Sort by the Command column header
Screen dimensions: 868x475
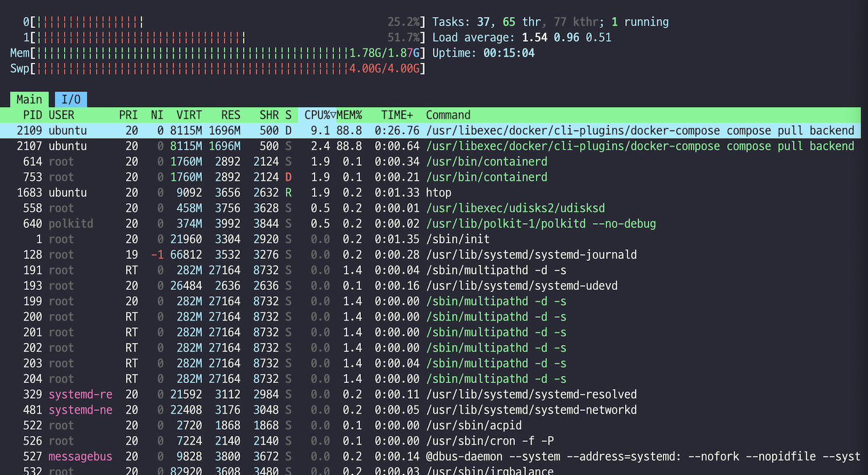[x=448, y=115]
